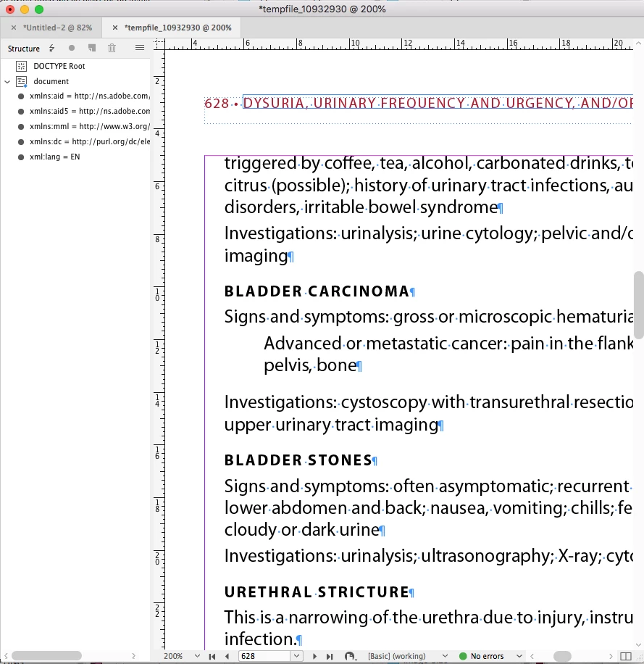644x664 pixels.
Task: Switch to the Untitled-2 @ 82% tab
Action: click(57, 28)
